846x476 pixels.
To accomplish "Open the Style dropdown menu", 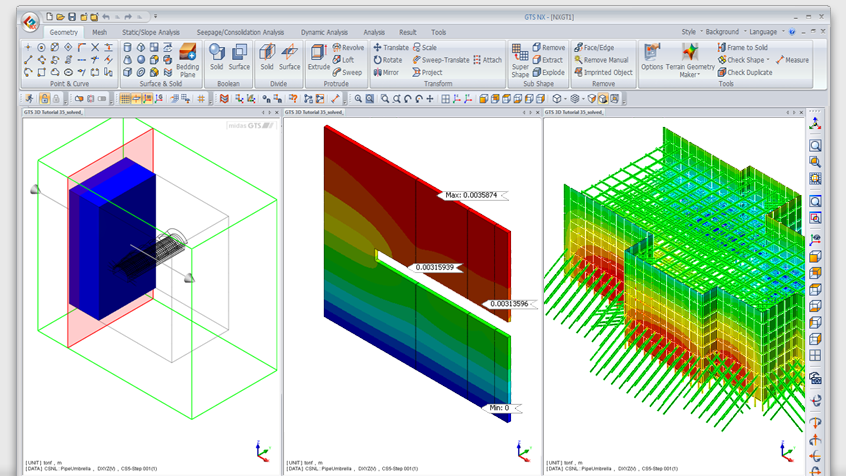I will pyautogui.click(x=691, y=32).
